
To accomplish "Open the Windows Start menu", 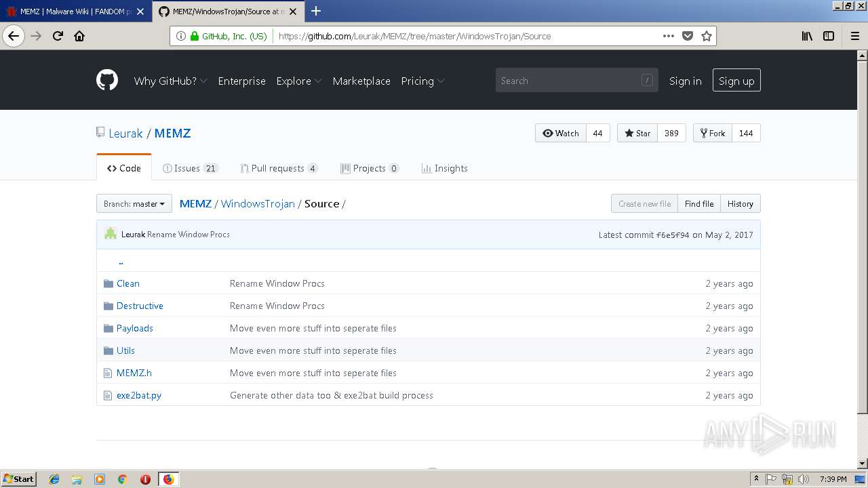I will [x=19, y=479].
